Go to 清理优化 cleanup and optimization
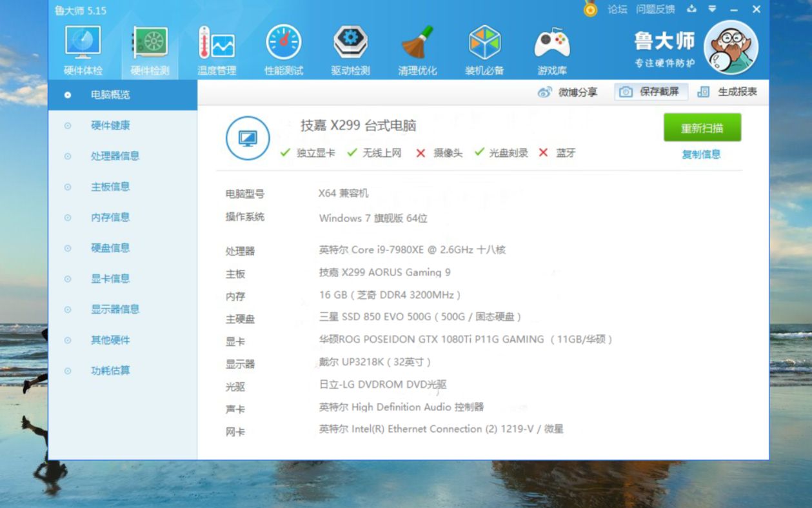Viewport: 812px width, 508px height. (x=417, y=51)
